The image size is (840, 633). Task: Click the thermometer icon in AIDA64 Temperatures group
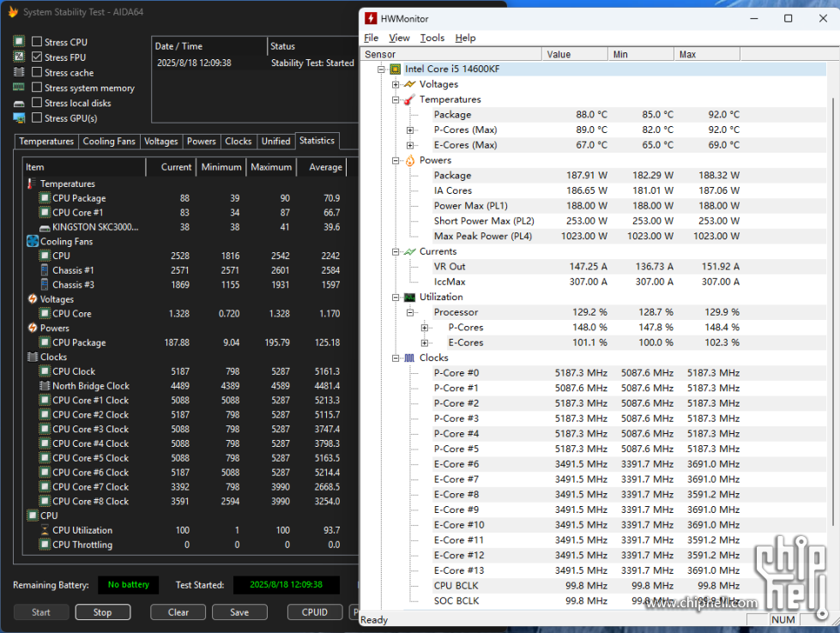[31, 184]
